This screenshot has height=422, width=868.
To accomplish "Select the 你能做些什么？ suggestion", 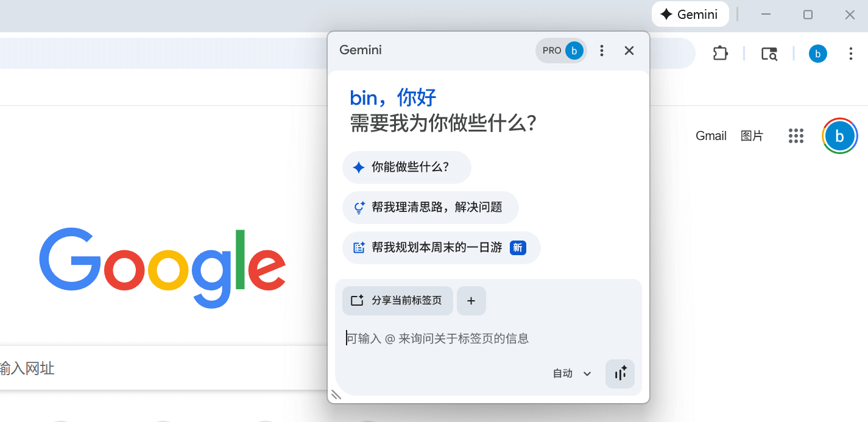I will pos(406,167).
